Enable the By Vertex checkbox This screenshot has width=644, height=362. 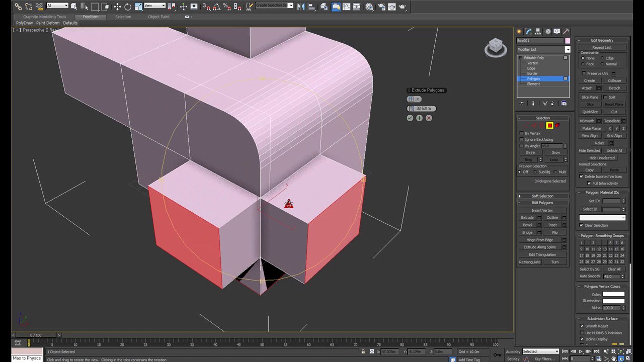pyautogui.click(x=522, y=133)
